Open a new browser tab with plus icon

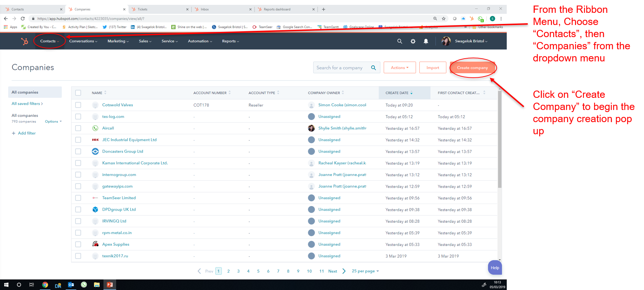tap(323, 9)
